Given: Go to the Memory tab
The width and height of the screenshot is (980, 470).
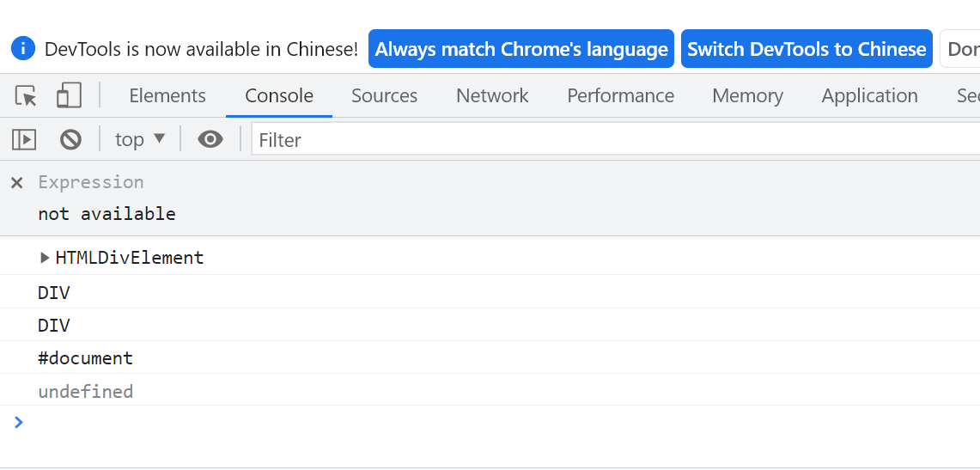Looking at the screenshot, I should 747,95.
